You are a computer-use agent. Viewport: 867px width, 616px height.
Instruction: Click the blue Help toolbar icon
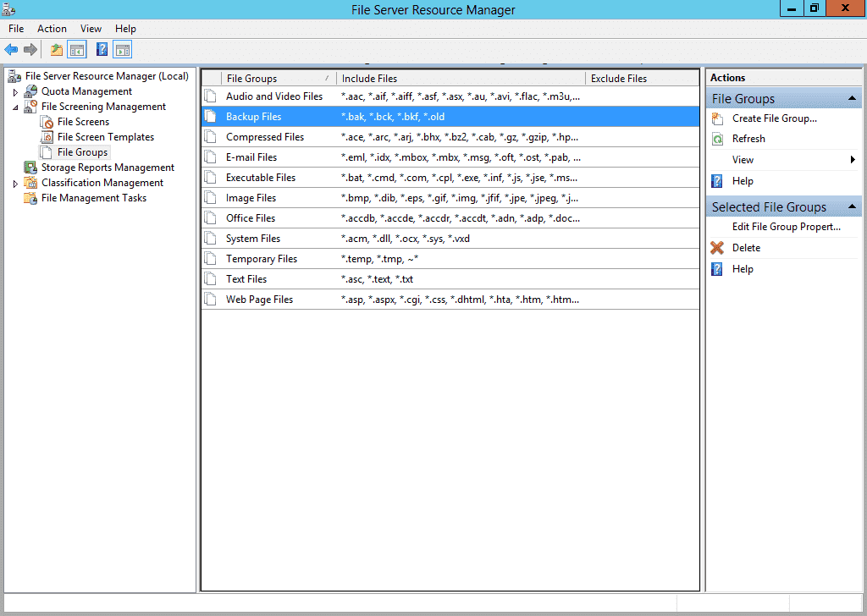coord(102,50)
